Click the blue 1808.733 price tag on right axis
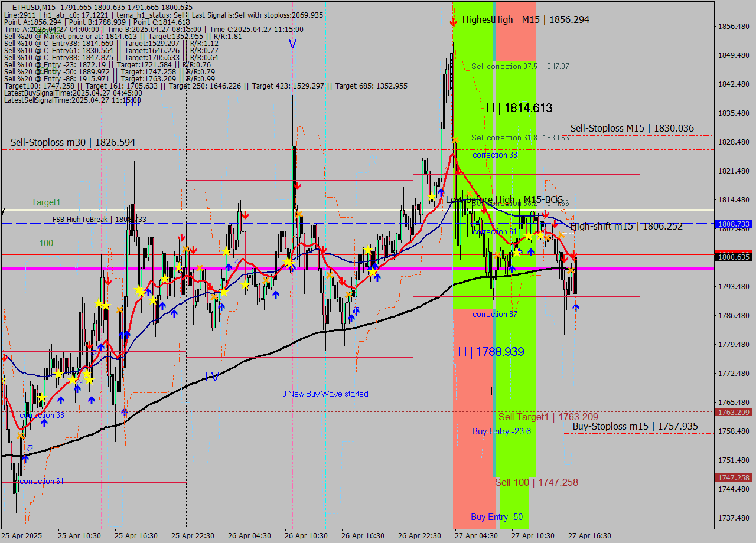 [x=735, y=224]
